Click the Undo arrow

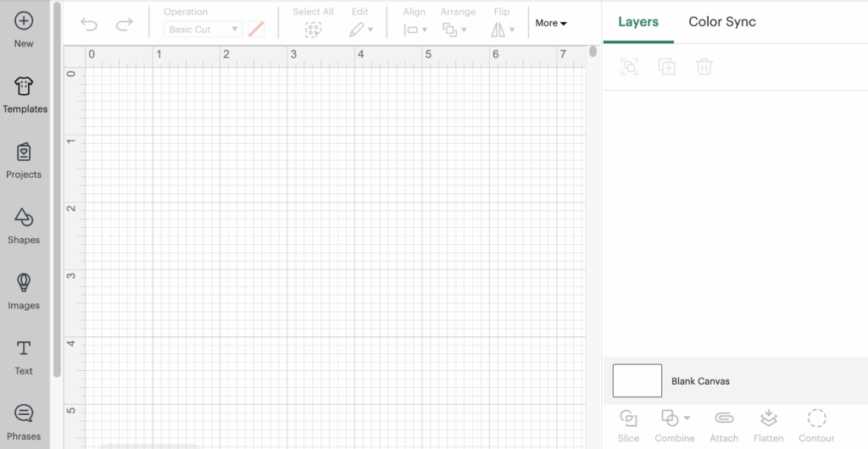point(89,25)
